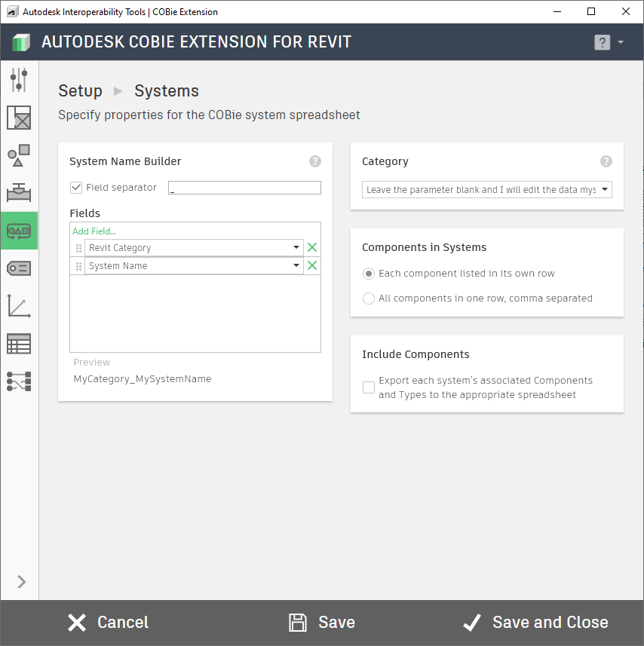Open System Name Builder help icon
The width and height of the screenshot is (644, 646).
[x=315, y=161]
